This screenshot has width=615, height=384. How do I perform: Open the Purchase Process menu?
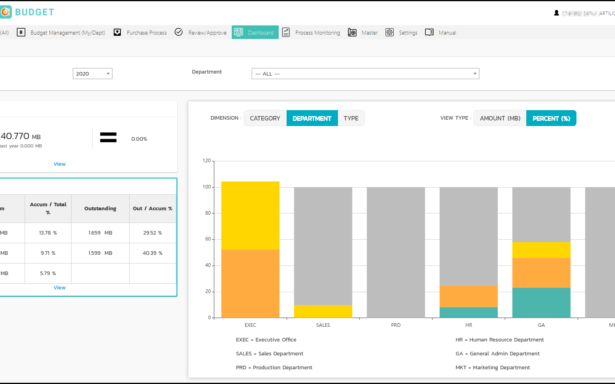pyautogui.click(x=146, y=33)
